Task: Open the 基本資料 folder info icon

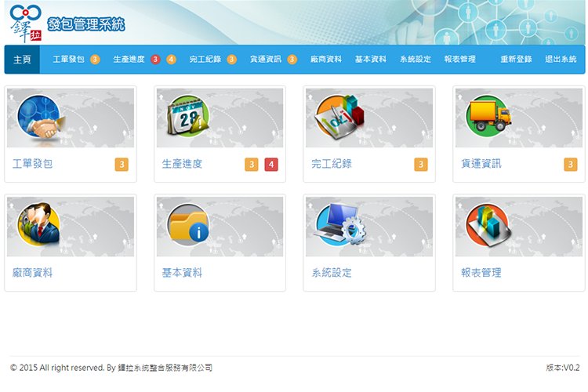Action: [188, 225]
